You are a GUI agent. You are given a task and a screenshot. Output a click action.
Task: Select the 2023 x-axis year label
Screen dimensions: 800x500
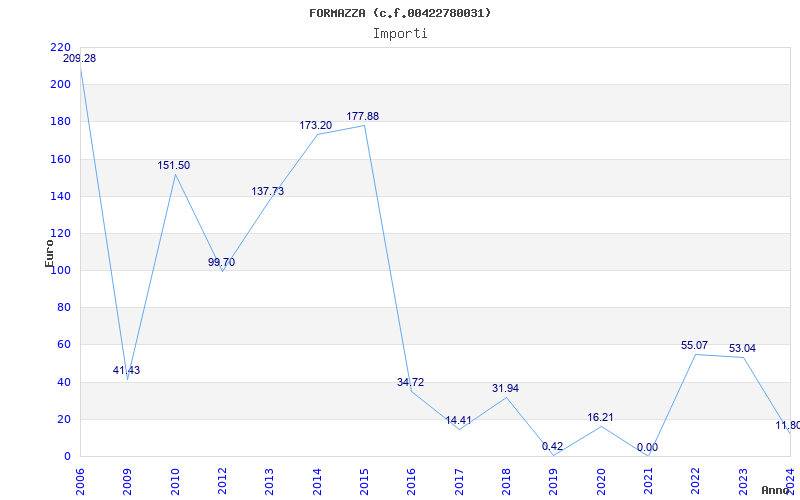click(743, 481)
